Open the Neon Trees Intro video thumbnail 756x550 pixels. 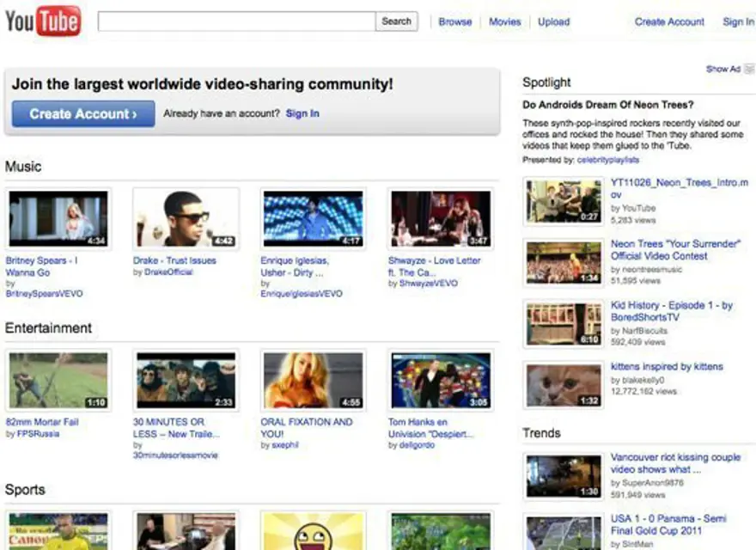(x=564, y=202)
